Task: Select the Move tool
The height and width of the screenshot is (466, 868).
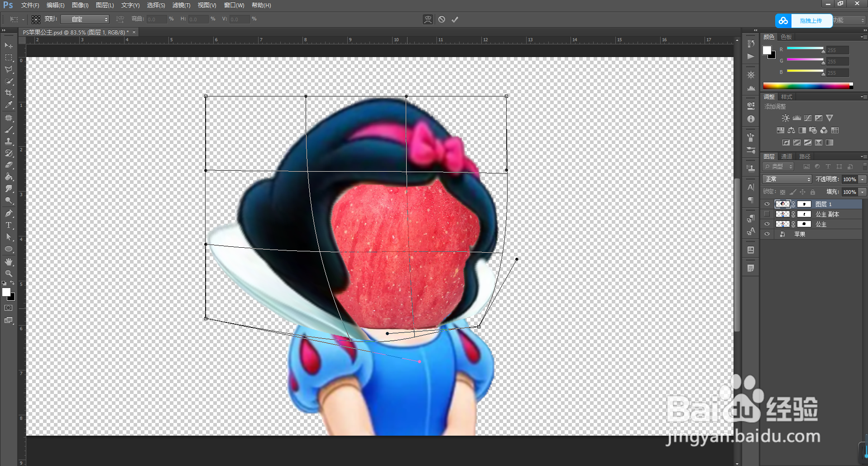Action: click(x=9, y=45)
